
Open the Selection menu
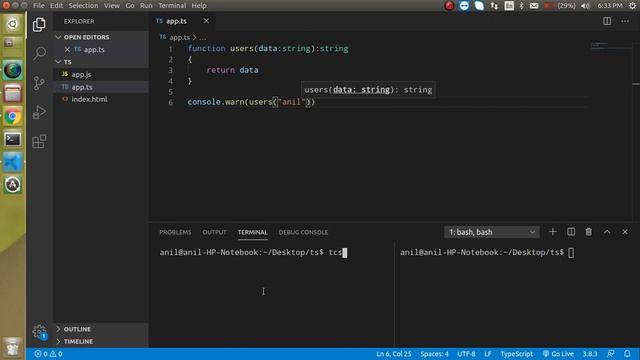(83, 6)
